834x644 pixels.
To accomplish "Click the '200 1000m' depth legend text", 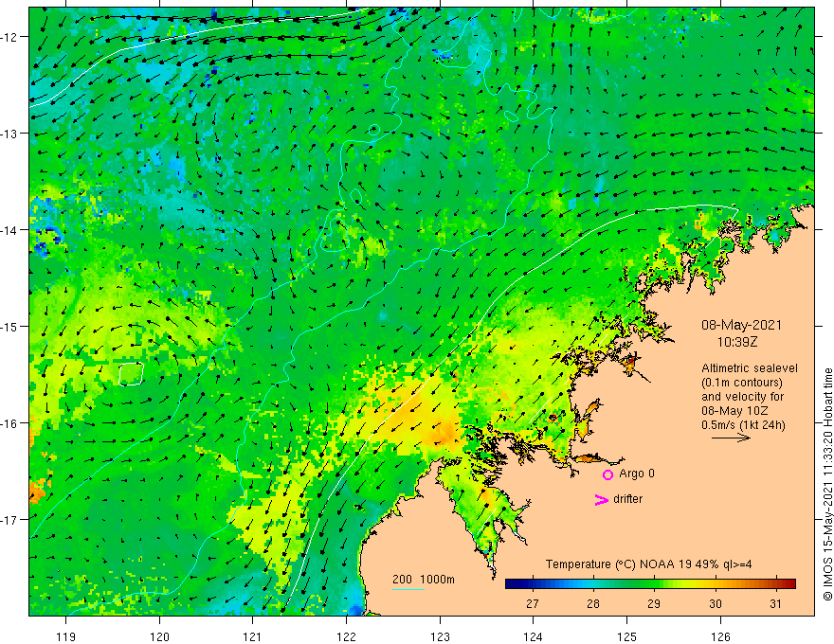I will (x=424, y=580).
